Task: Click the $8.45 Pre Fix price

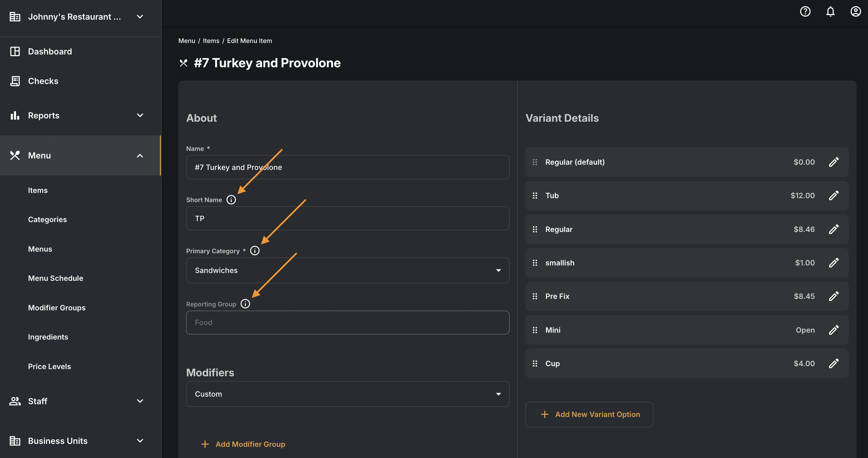Action: [804, 296]
